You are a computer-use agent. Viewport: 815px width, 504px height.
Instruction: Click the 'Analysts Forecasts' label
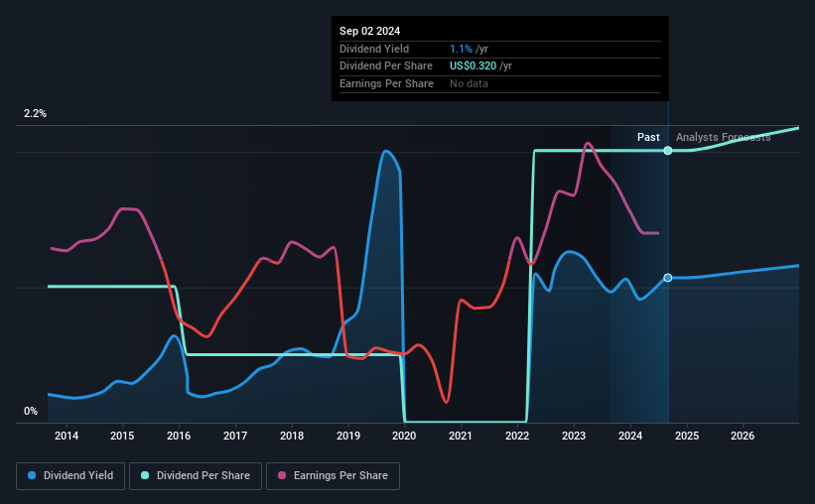point(723,137)
